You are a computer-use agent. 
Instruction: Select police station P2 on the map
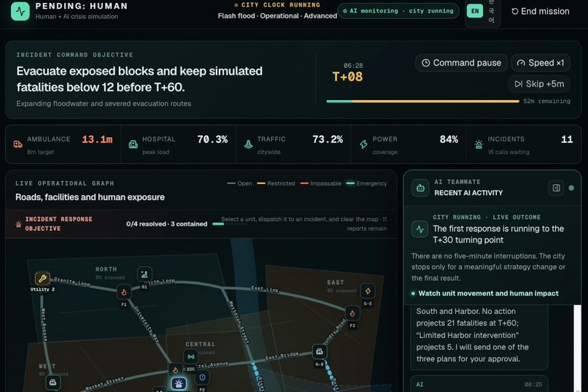[202, 377]
